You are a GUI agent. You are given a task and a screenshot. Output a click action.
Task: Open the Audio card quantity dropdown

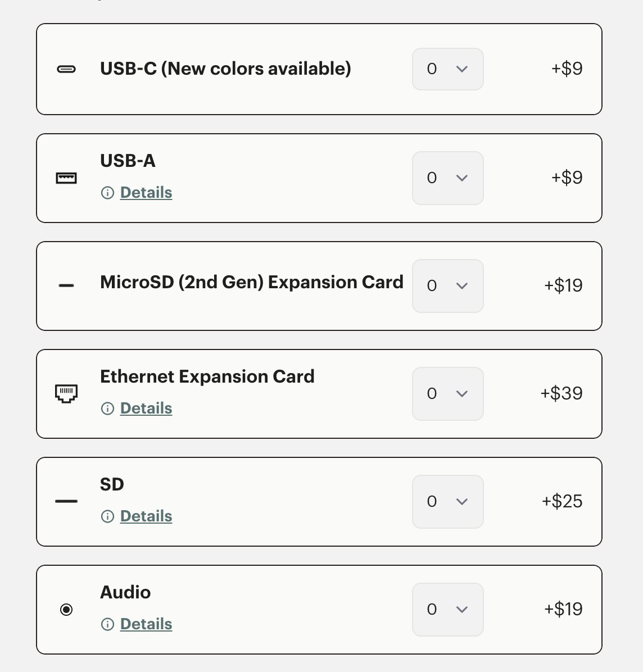448,610
